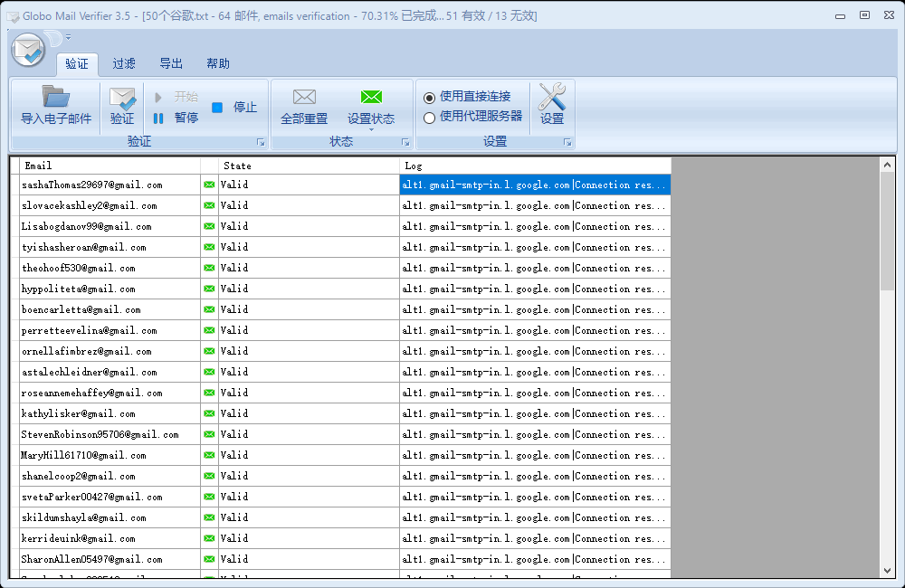Select row slovacekashley2@gmail.com
The image size is (905, 588).
click(x=340, y=205)
